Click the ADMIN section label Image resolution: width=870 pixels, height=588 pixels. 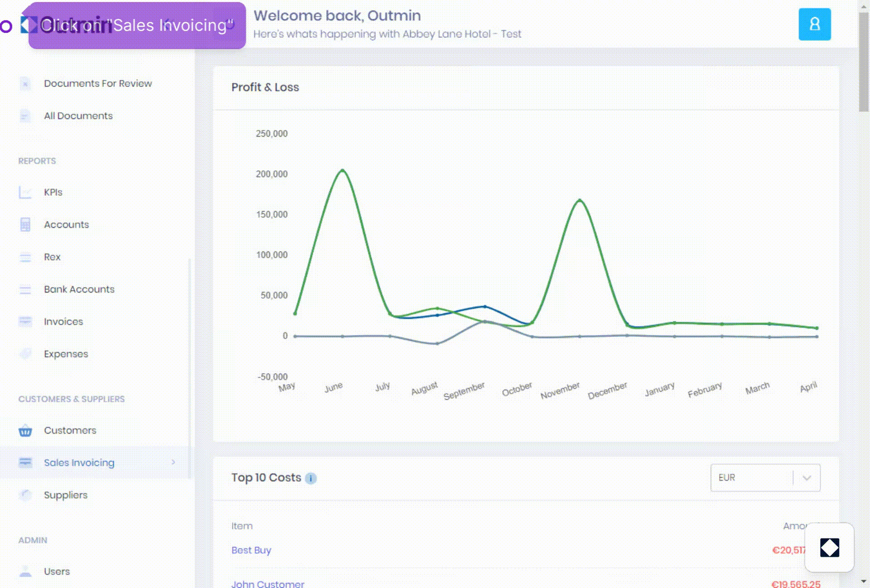tap(33, 540)
